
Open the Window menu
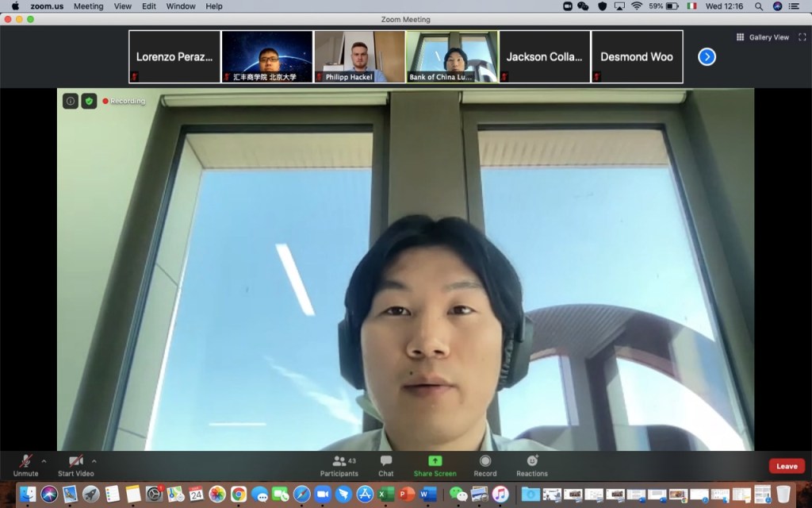(x=181, y=6)
